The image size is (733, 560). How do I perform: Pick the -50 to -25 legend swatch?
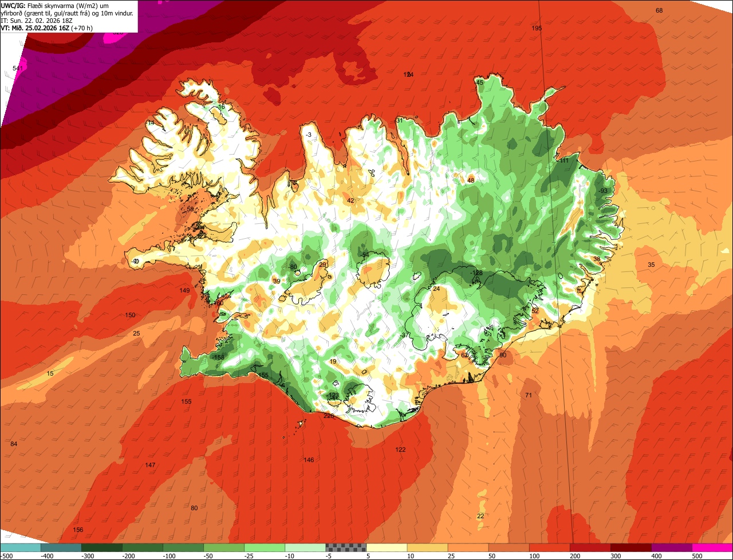(224, 547)
